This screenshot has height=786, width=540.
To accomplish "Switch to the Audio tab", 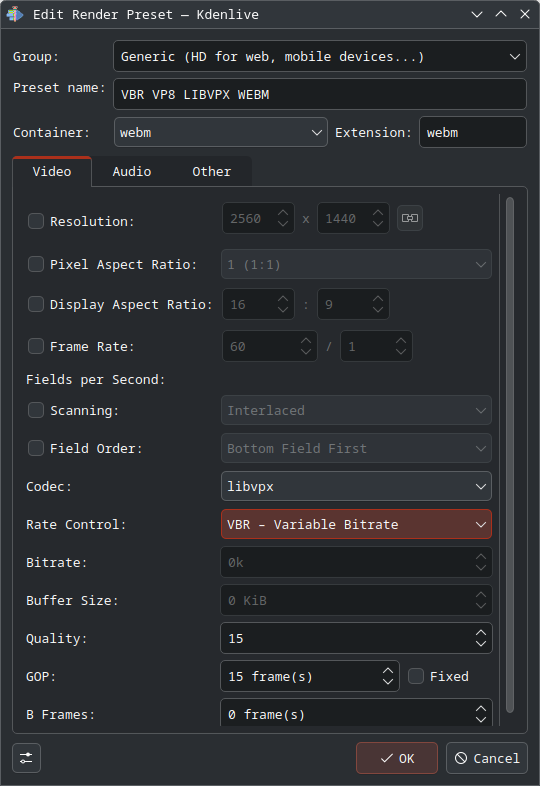I will tap(132, 171).
